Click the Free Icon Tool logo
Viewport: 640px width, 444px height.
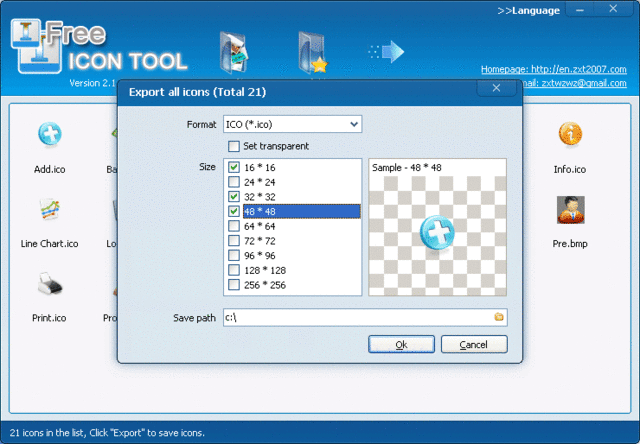tap(98, 46)
